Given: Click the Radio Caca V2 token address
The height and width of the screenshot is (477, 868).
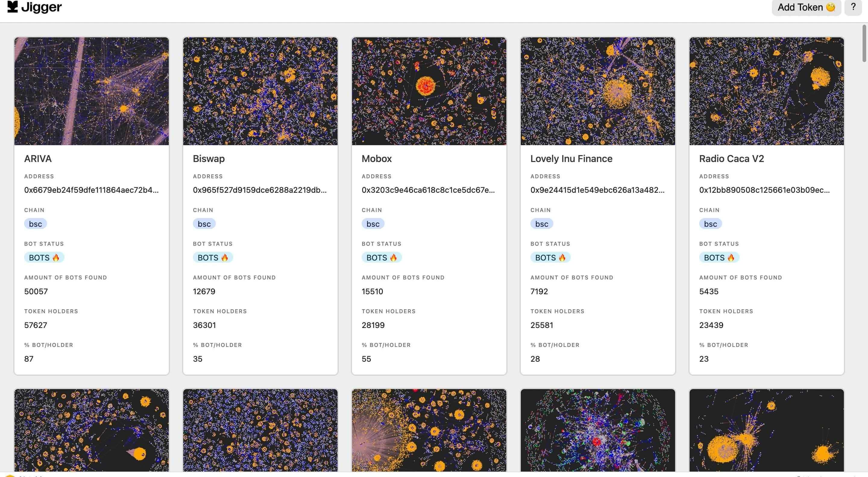Looking at the screenshot, I should pos(764,190).
